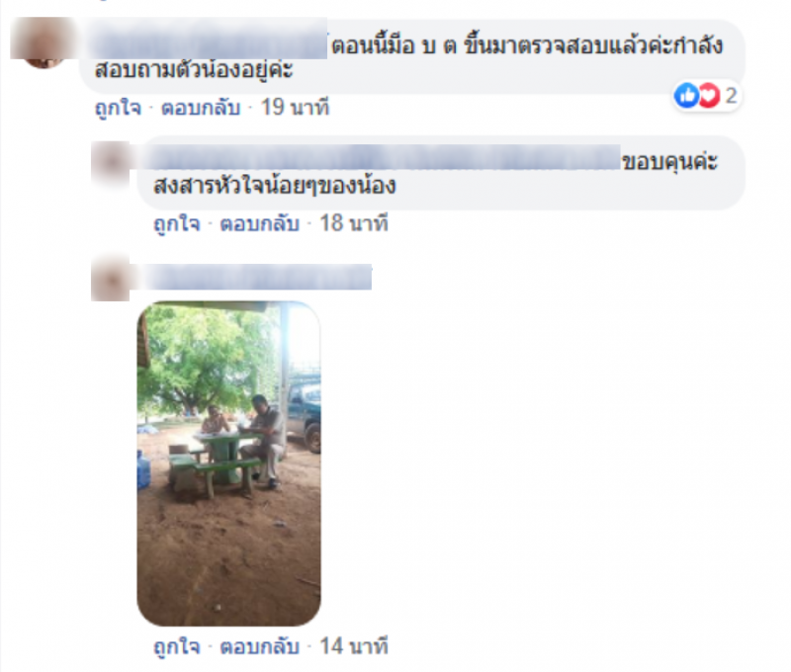The height and width of the screenshot is (672, 791).
Task: Click ถูกใจ under the photo reply
Action: (x=177, y=646)
